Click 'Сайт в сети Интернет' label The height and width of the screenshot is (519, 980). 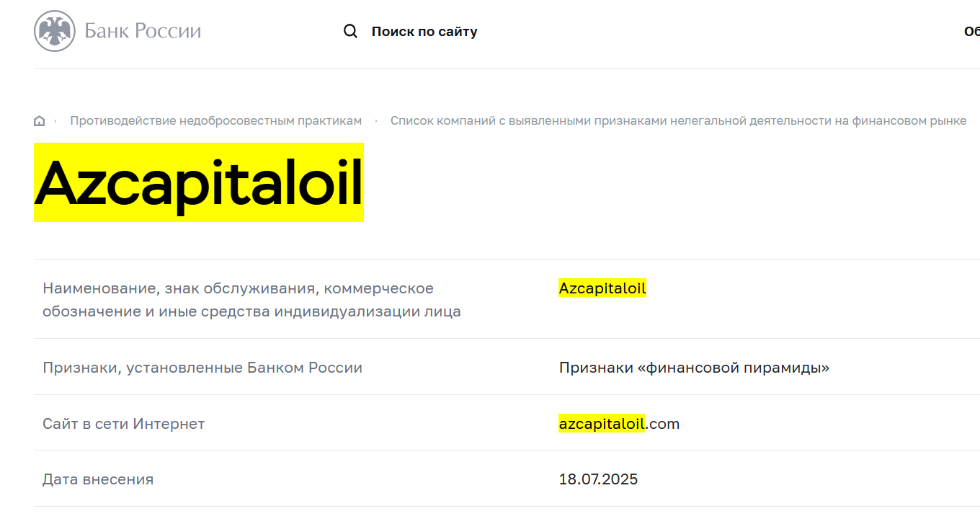(124, 424)
